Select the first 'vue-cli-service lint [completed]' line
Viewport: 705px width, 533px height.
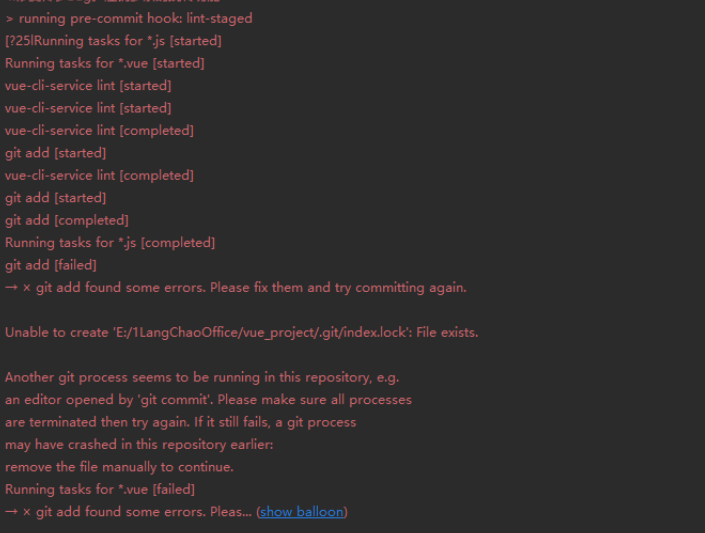(x=99, y=131)
